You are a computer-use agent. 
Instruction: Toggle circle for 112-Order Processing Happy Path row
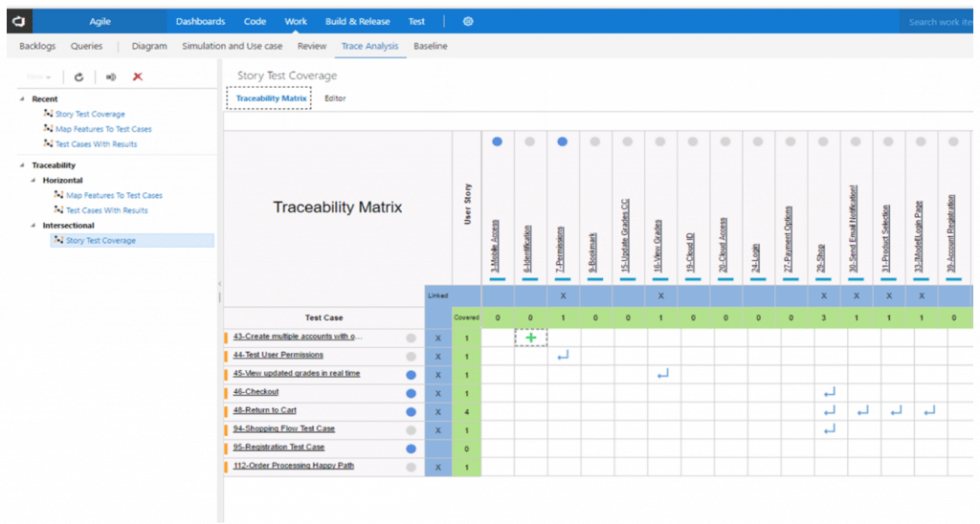tap(411, 468)
